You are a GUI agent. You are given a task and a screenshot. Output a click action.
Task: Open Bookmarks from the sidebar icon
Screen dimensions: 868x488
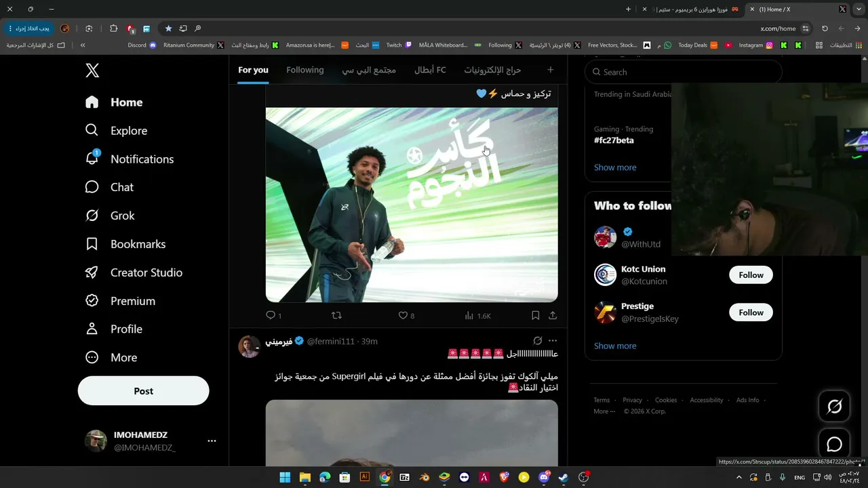[92, 244]
